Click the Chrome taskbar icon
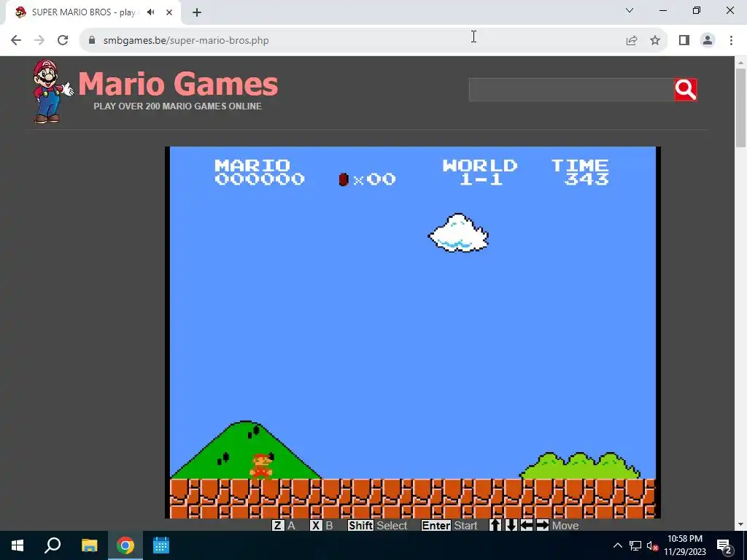 [125, 545]
